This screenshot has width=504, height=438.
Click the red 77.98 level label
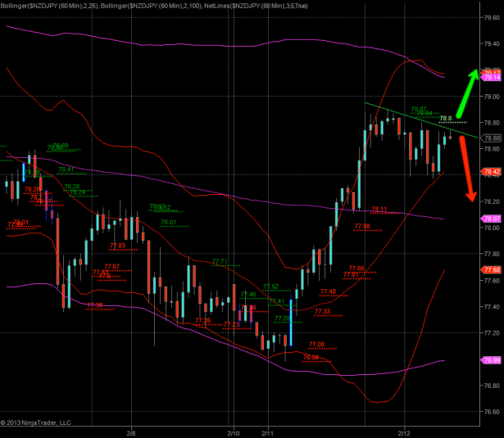361,226
